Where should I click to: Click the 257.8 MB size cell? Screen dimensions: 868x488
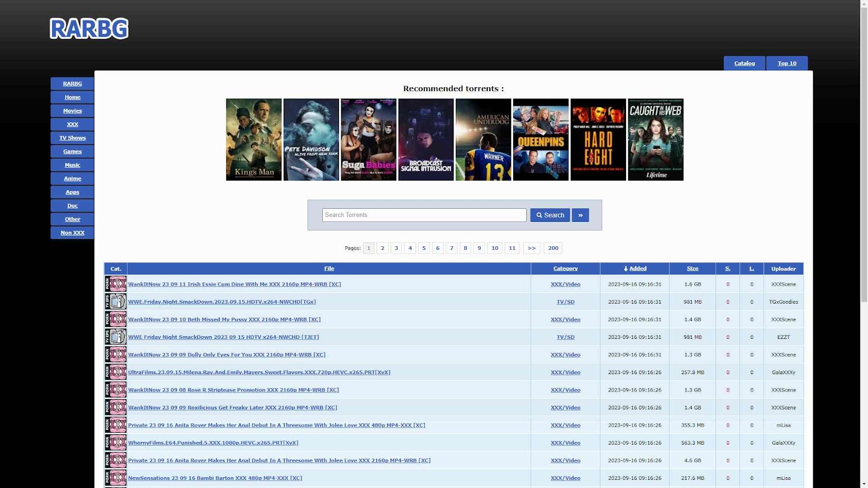(x=693, y=373)
